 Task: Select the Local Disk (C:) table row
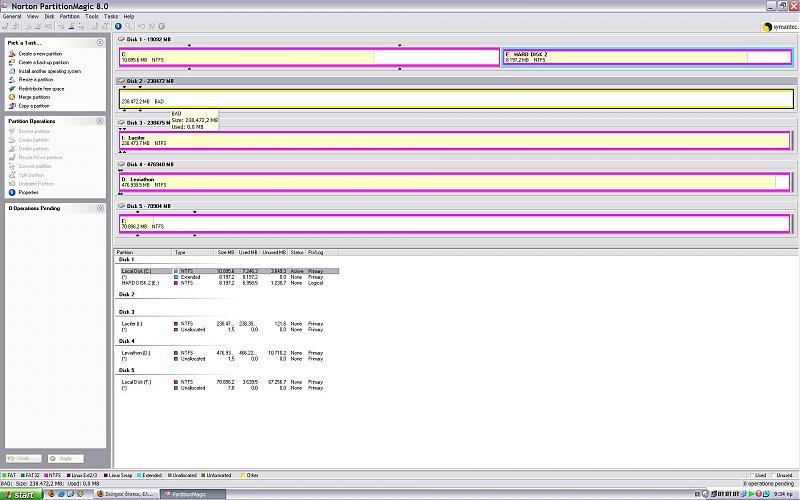pos(230,271)
